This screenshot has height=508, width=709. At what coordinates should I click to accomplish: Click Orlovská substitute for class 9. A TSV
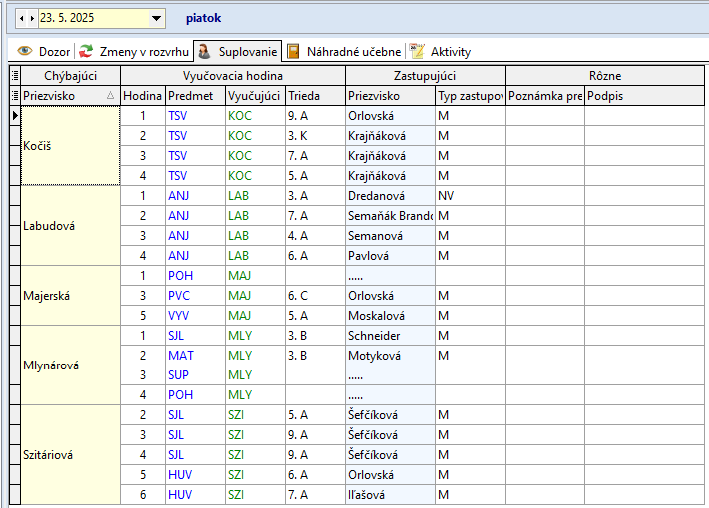[390, 116]
